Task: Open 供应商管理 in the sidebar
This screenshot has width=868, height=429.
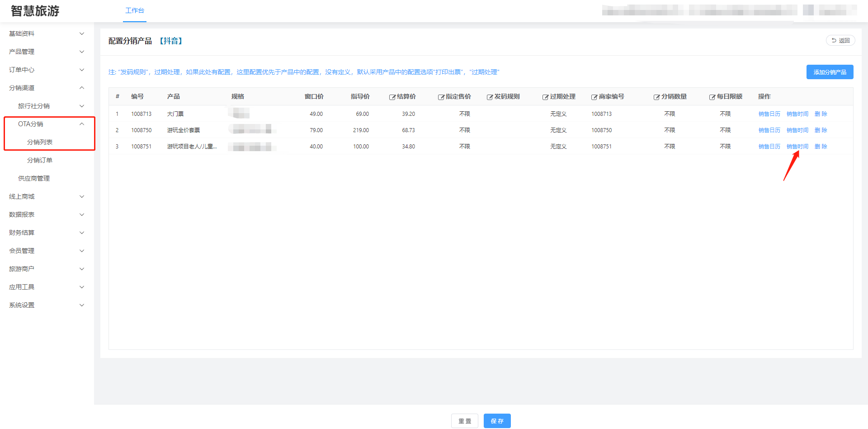Action: pos(34,178)
